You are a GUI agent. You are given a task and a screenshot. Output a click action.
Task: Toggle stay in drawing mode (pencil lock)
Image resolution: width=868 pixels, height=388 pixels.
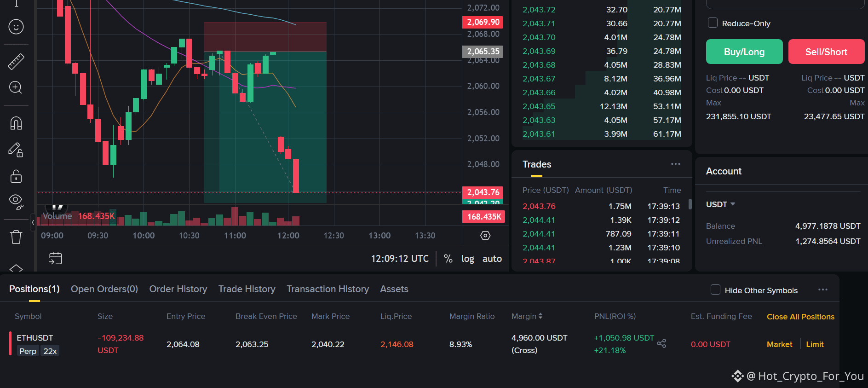click(x=16, y=150)
